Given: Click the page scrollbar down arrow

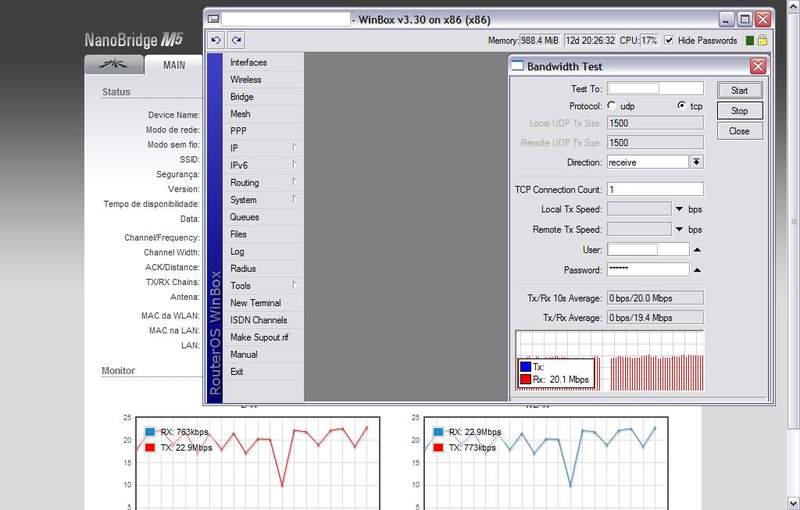Looking at the screenshot, I should coord(793,504).
